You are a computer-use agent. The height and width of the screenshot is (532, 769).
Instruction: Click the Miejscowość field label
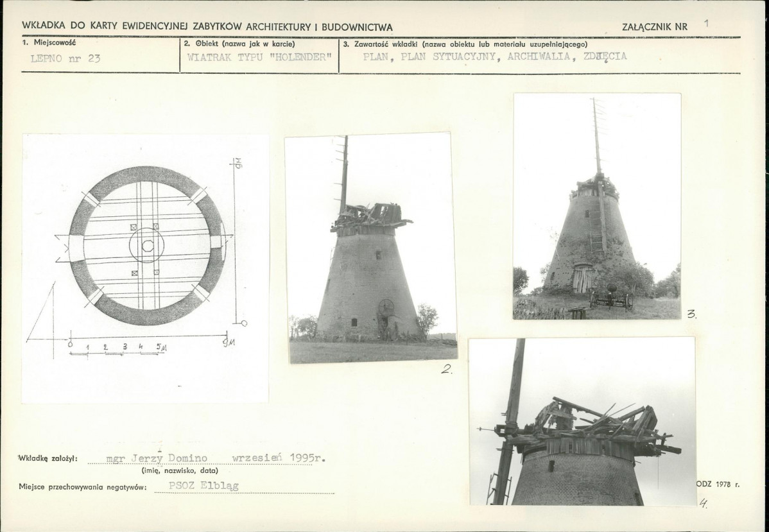[49, 42]
